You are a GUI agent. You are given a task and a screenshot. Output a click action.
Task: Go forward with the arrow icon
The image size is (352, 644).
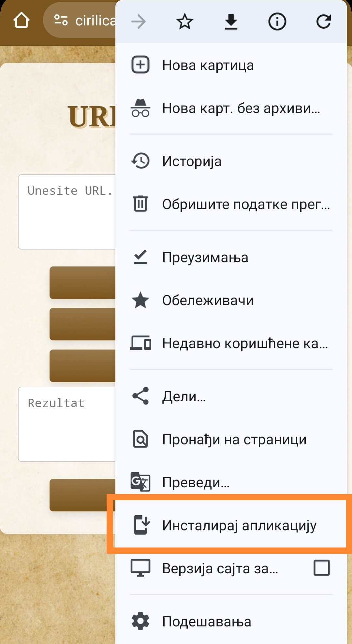click(139, 21)
